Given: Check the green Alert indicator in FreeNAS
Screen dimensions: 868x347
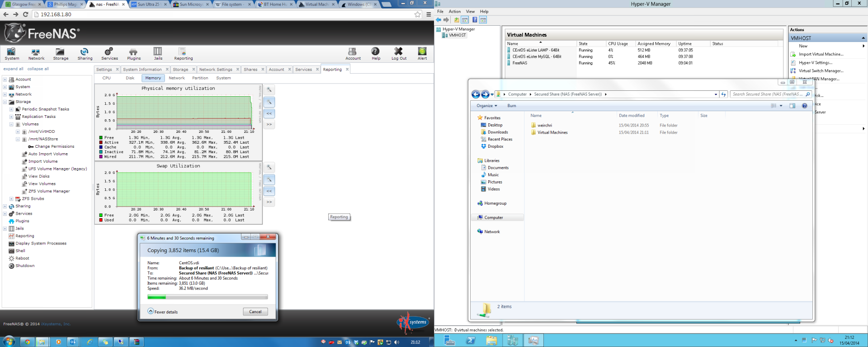Looking at the screenshot, I should [422, 54].
